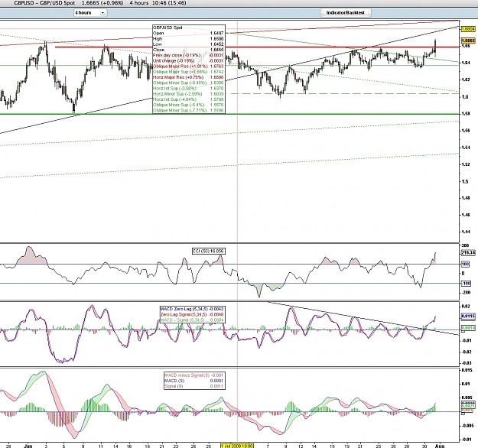Click the Jun label on the date axis
478x448 pixels.
tap(28, 446)
